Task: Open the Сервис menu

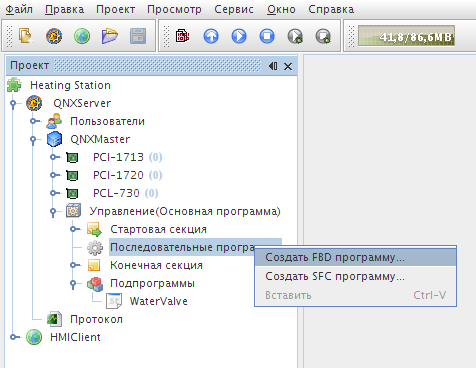Action: coord(234,9)
